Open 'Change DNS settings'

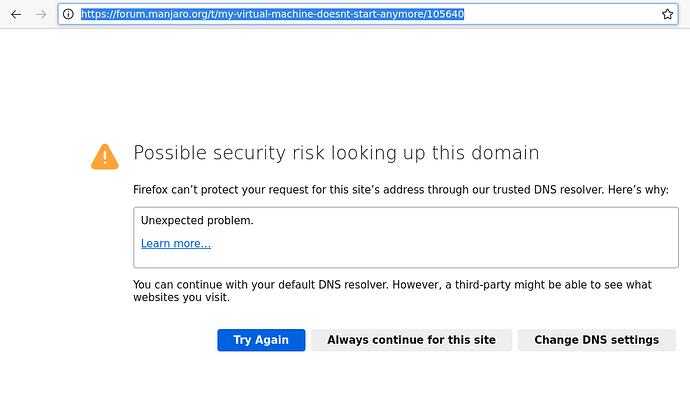click(x=596, y=340)
